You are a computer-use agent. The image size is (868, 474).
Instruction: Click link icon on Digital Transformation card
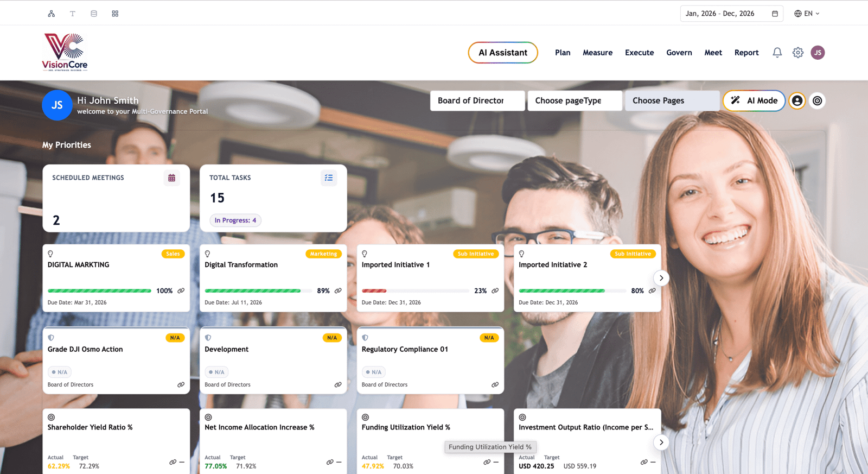338,291
